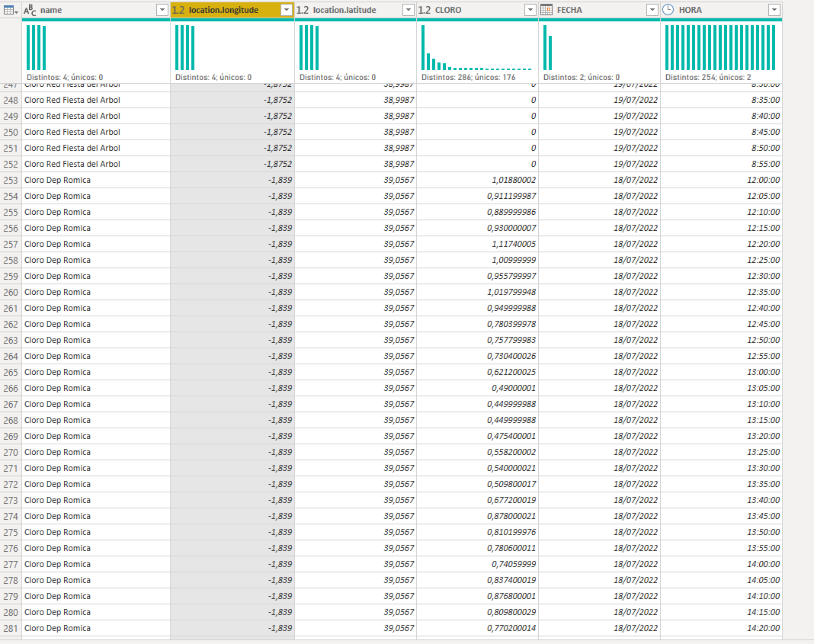The width and height of the screenshot is (814, 644).
Task: Click the location.latitude cell in row 270
Action: tap(356, 452)
